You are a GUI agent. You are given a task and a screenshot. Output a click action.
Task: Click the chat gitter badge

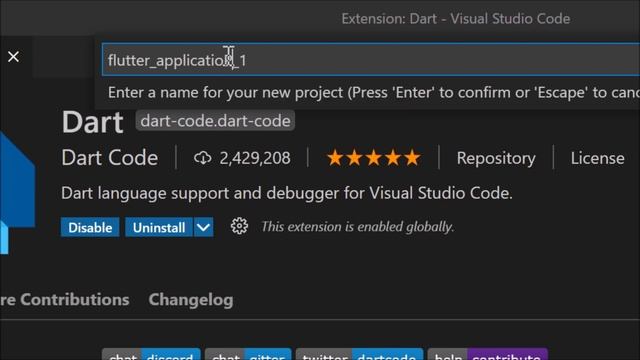coord(248,354)
